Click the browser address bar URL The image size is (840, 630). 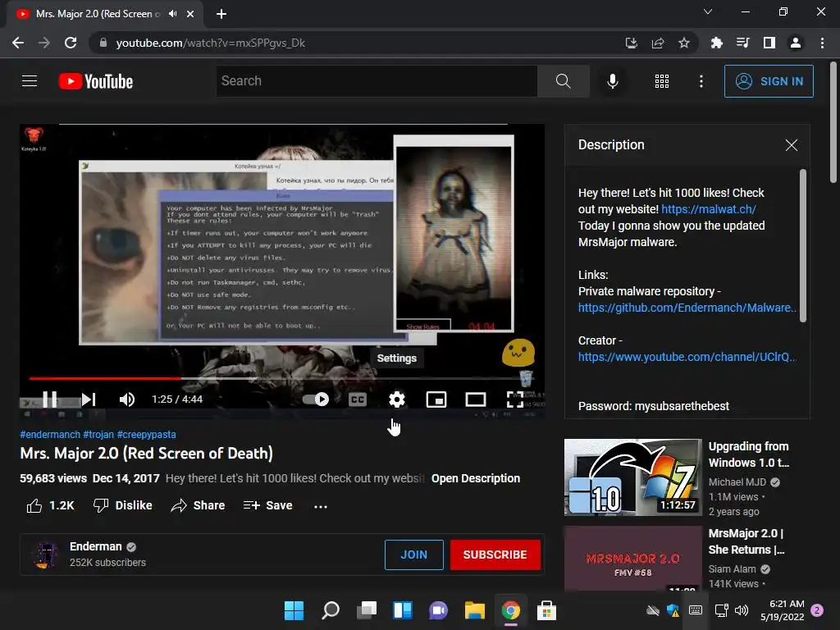coord(211,43)
